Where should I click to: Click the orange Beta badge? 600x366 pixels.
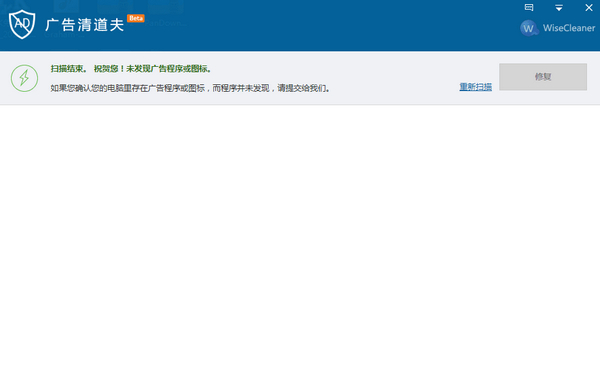click(136, 18)
